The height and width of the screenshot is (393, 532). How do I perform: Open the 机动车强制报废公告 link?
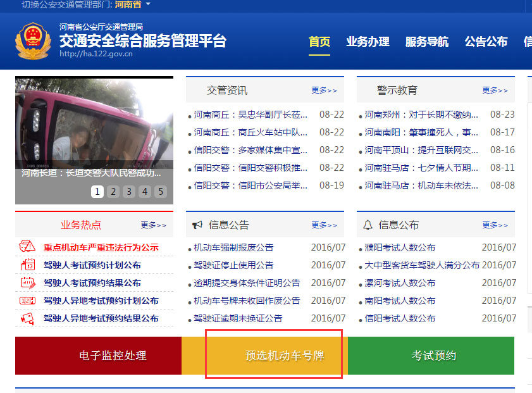[x=233, y=247]
